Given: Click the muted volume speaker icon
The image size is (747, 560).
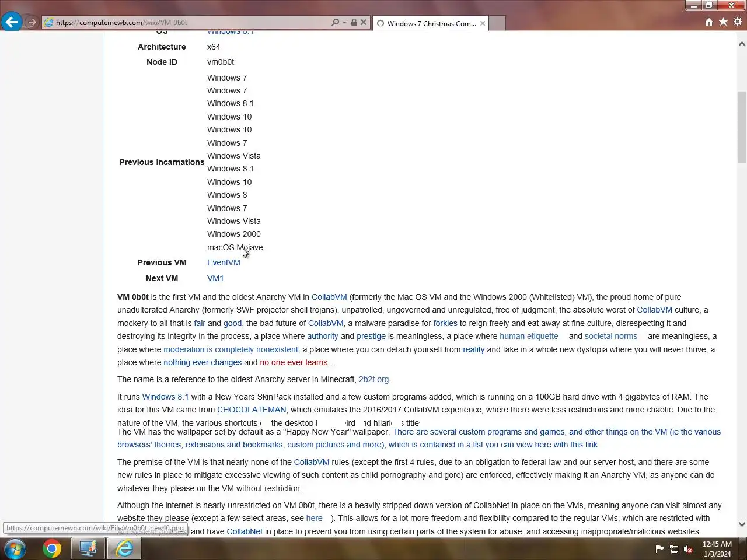Looking at the screenshot, I should [688, 549].
